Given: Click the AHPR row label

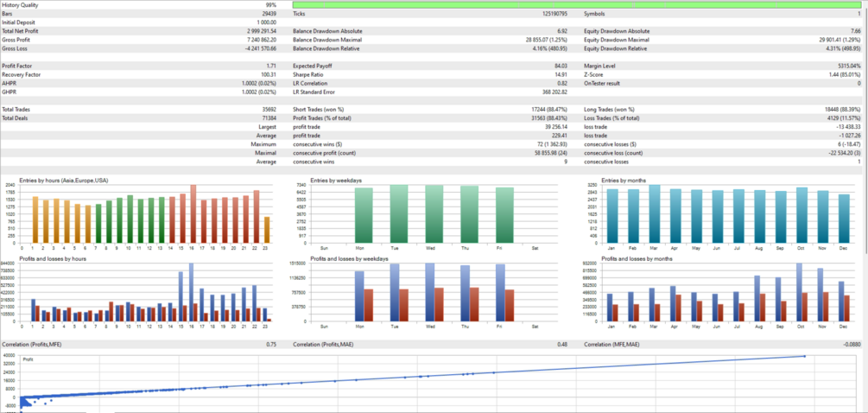Looking at the screenshot, I should (x=9, y=83).
